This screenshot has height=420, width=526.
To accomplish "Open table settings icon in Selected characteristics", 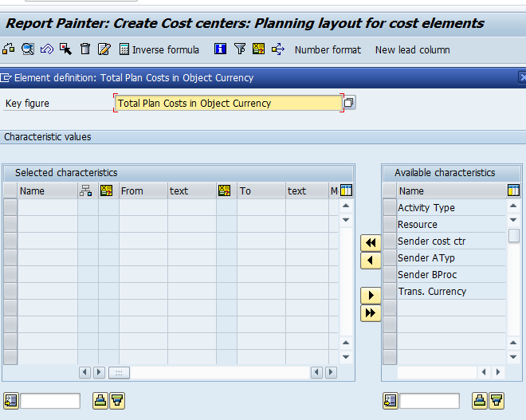I will [346, 190].
